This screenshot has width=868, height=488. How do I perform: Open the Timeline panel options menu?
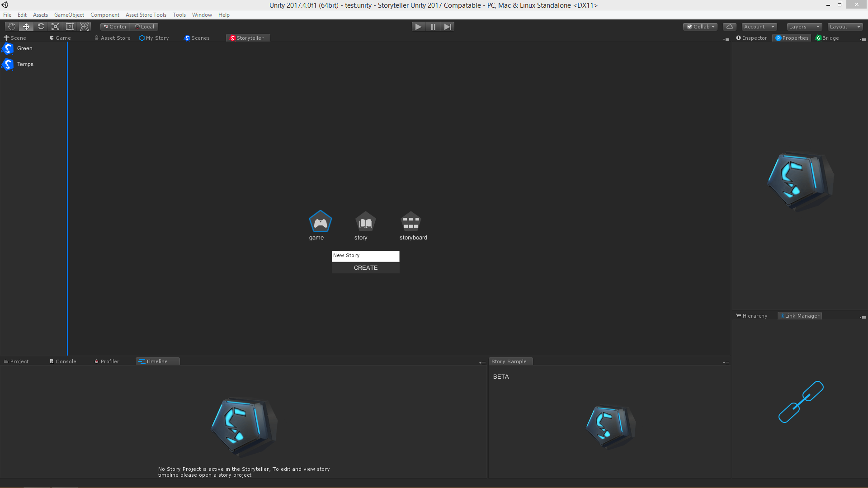point(482,363)
